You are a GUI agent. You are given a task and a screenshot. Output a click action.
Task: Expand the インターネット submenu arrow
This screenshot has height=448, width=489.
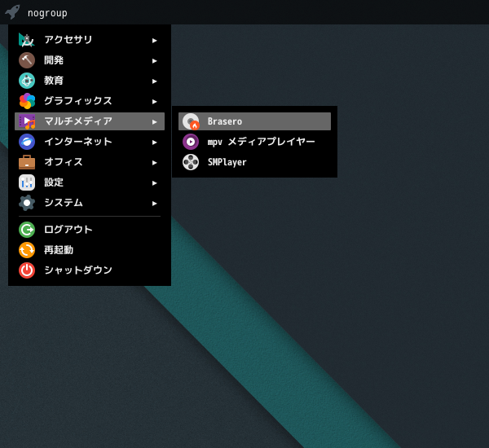coord(154,143)
